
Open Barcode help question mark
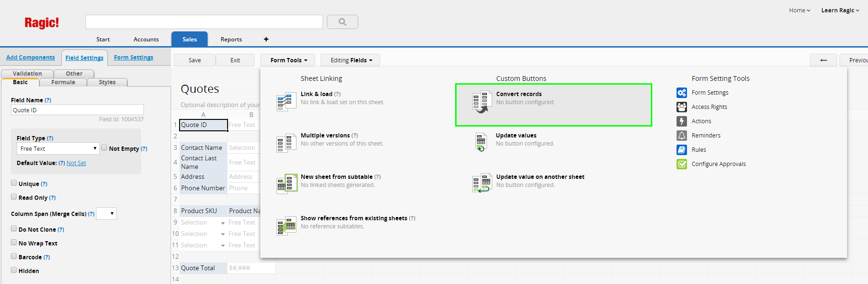47,257
